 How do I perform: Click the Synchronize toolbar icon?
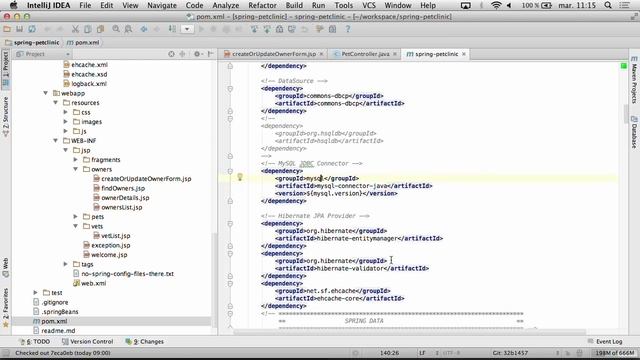32,29
